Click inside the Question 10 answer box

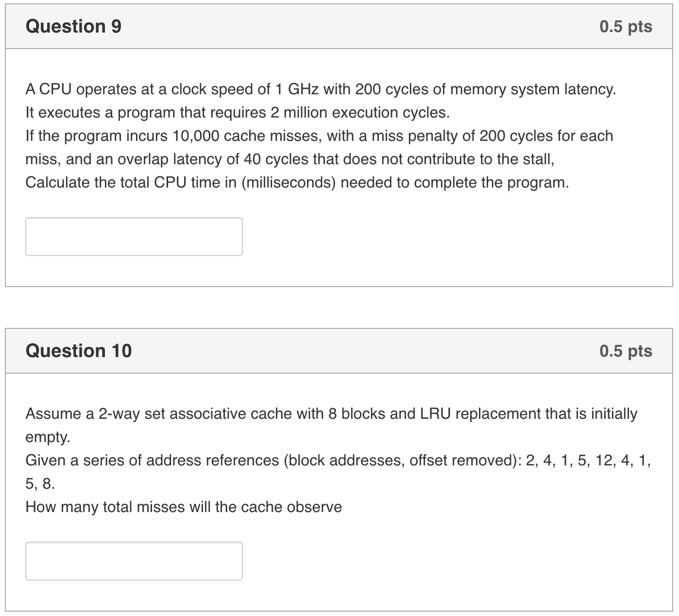pos(133,561)
